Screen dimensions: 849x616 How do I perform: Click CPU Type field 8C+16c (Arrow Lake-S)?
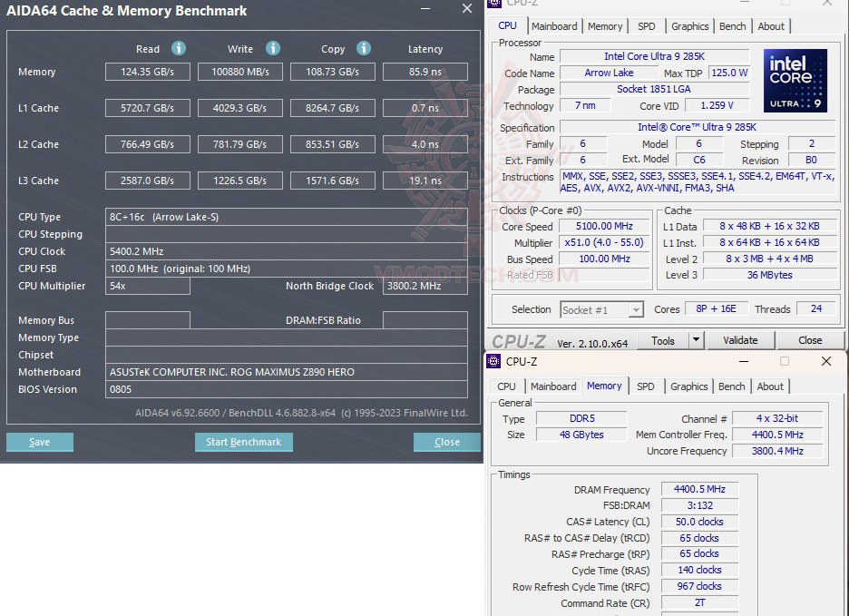tap(287, 217)
